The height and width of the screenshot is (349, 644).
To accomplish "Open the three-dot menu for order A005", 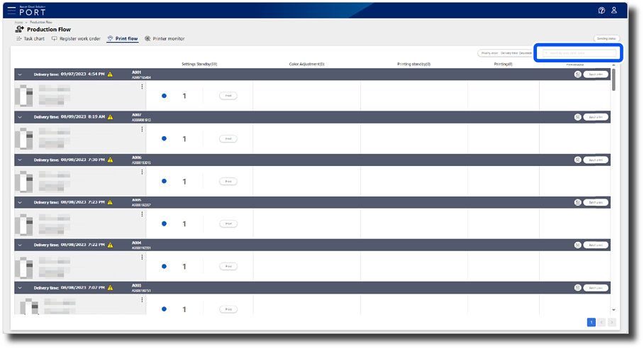I will click(x=142, y=214).
